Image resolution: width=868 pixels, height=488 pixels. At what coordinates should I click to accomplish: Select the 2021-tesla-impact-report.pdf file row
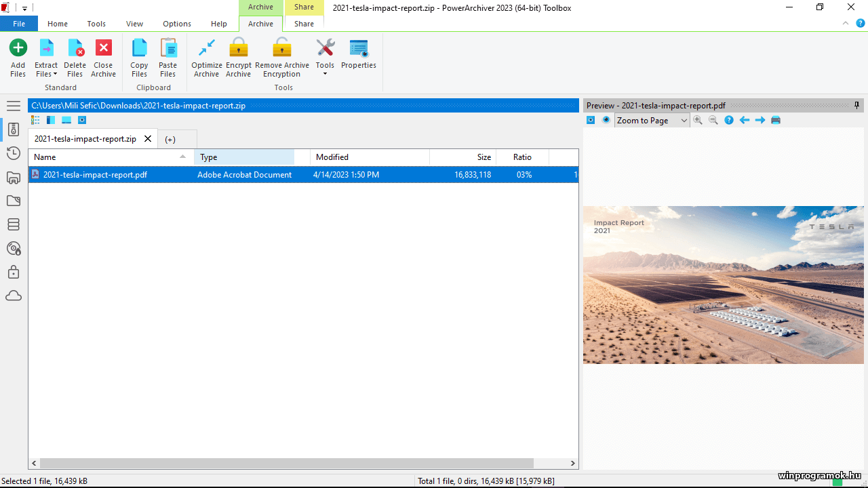303,175
